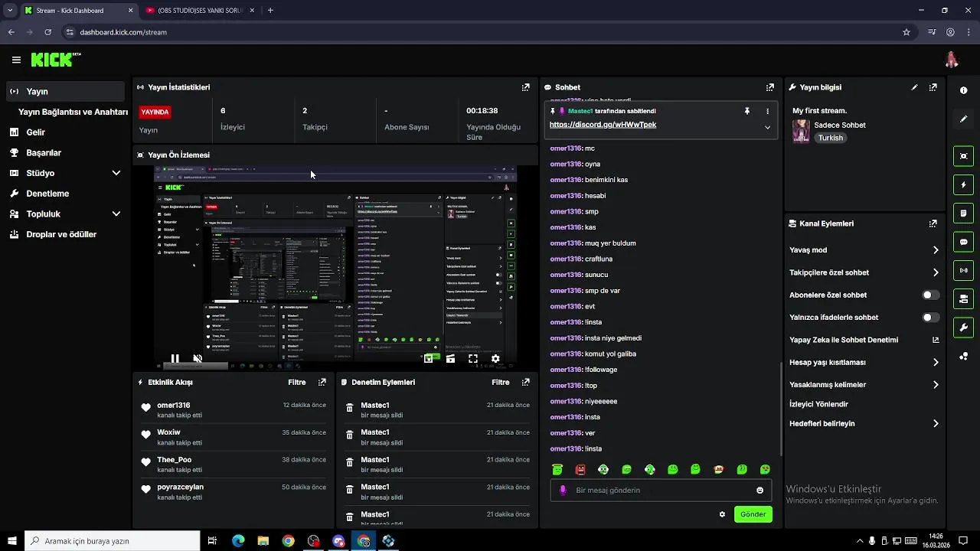
Task: Toggle the lightning activity feed icon in sidebar
Action: click(963, 184)
